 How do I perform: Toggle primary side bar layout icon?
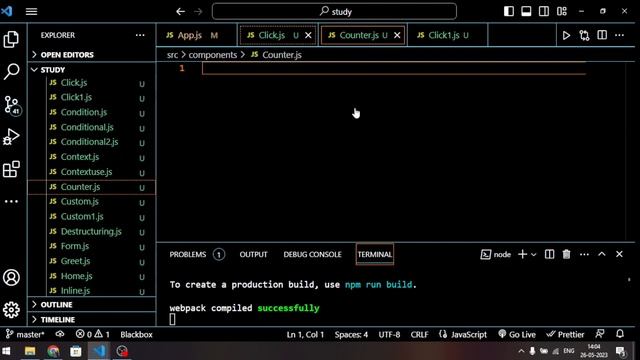509,11
